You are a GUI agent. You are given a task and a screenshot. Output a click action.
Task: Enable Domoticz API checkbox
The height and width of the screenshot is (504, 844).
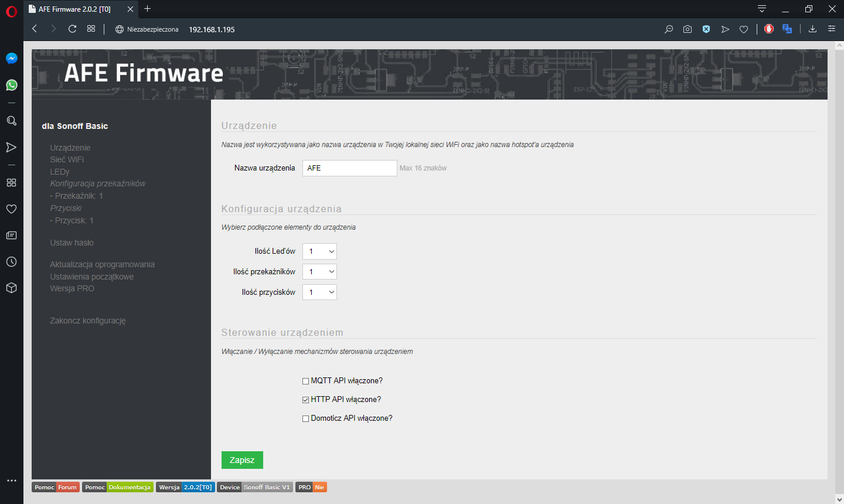(305, 418)
